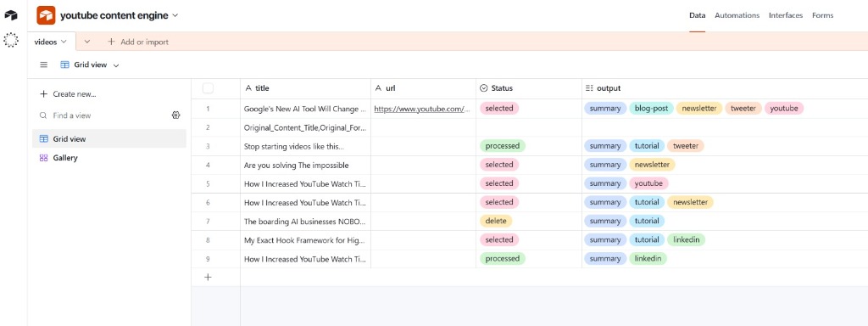Open the YouTube URL link in row 1

tap(422, 110)
